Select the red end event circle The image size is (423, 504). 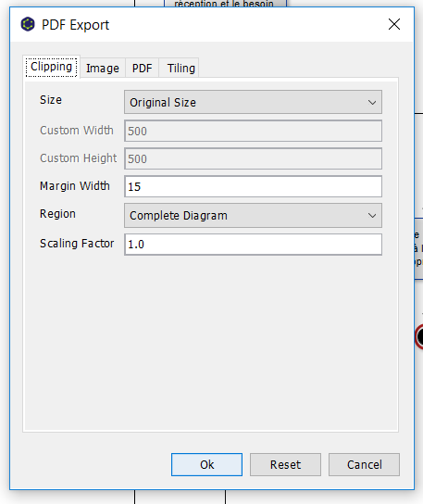tap(419, 337)
